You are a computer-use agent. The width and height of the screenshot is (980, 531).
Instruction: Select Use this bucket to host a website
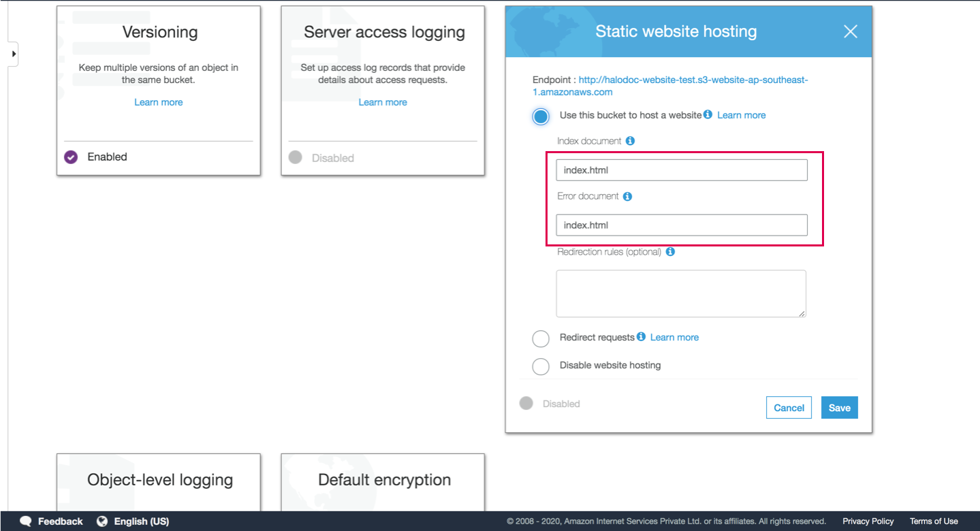tap(541, 117)
